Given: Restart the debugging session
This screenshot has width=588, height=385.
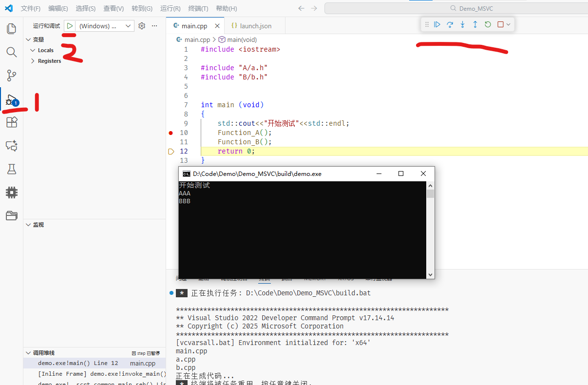Looking at the screenshot, I should click(488, 24).
